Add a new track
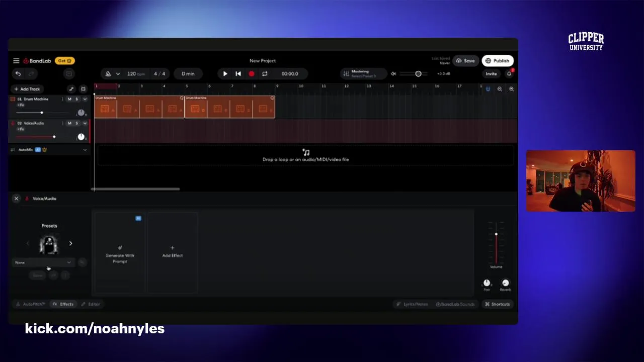This screenshot has width=644, height=362. (27, 89)
